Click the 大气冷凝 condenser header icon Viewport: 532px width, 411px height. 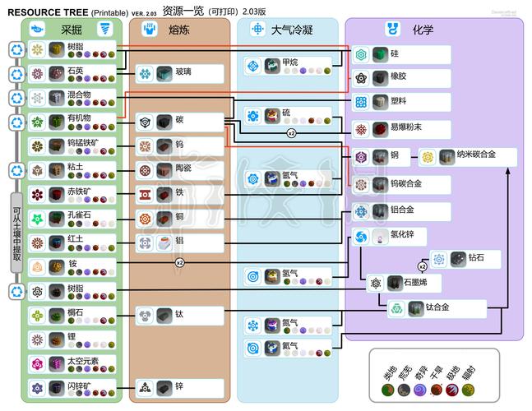pyautogui.click(x=257, y=29)
